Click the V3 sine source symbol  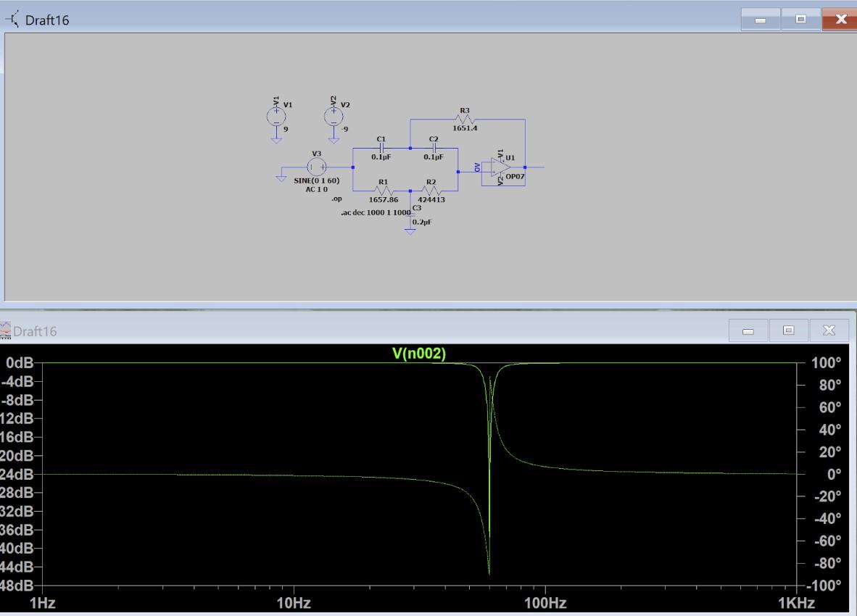point(316,167)
